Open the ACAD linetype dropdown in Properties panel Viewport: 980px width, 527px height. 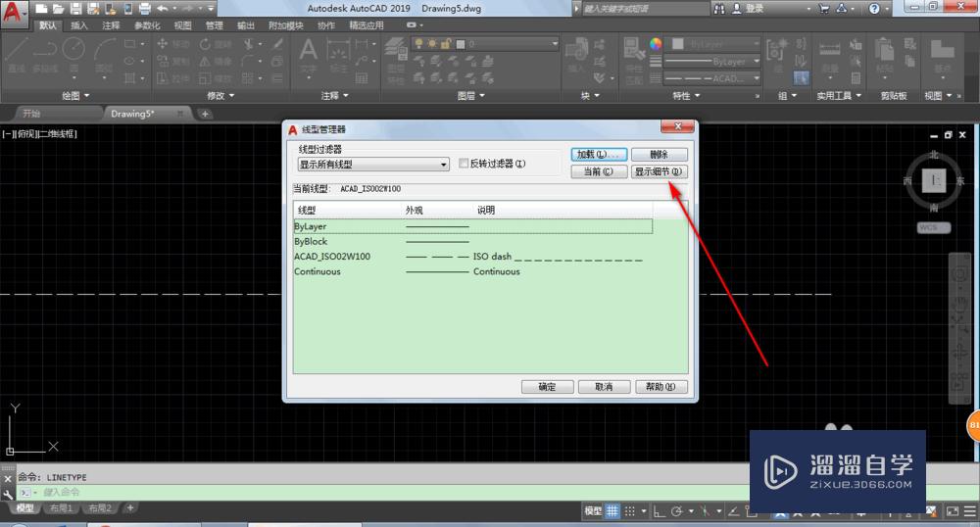pos(711,78)
